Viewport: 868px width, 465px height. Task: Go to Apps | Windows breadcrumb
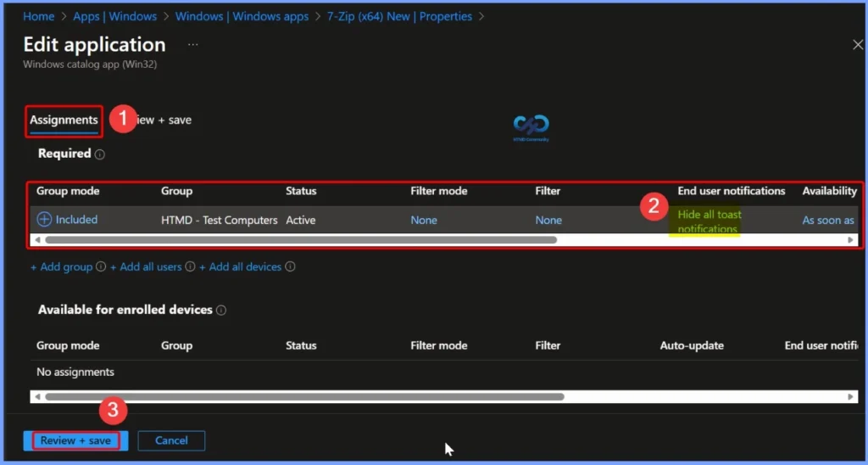point(115,17)
